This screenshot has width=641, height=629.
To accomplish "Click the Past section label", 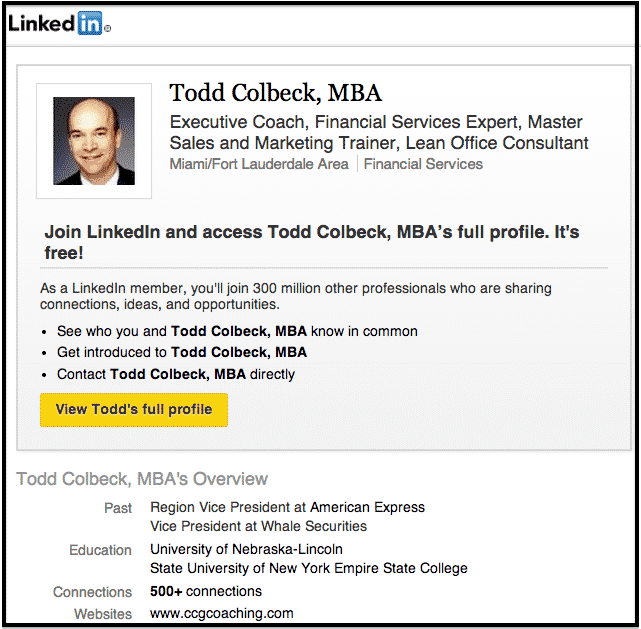I will coord(118,508).
